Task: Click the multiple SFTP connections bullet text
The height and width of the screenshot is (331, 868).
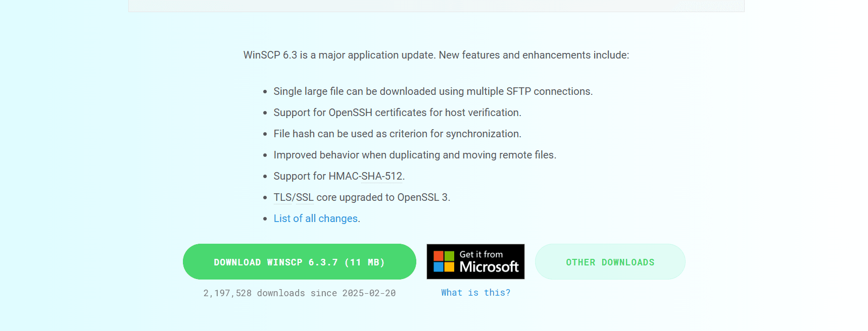Action: point(432,91)
